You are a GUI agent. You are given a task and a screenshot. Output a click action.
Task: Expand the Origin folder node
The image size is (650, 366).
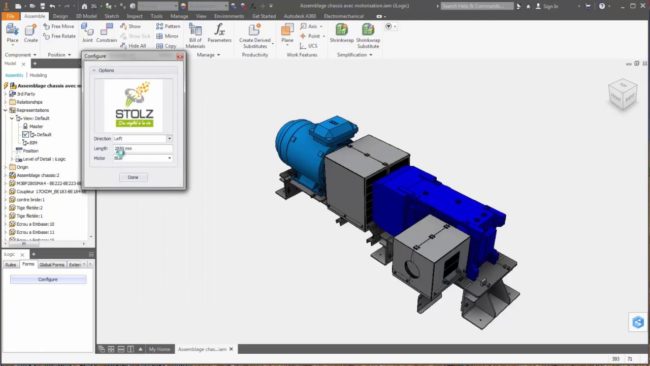[6, 167]
